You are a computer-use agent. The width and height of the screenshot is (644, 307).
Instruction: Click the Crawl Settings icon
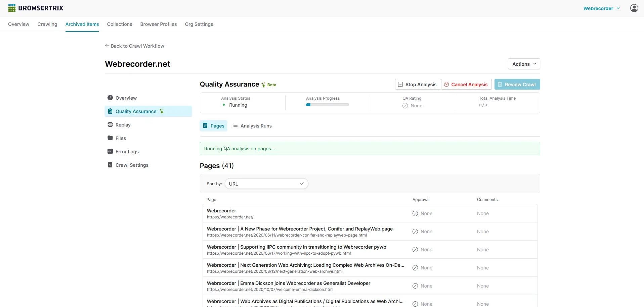click(110, 165)
